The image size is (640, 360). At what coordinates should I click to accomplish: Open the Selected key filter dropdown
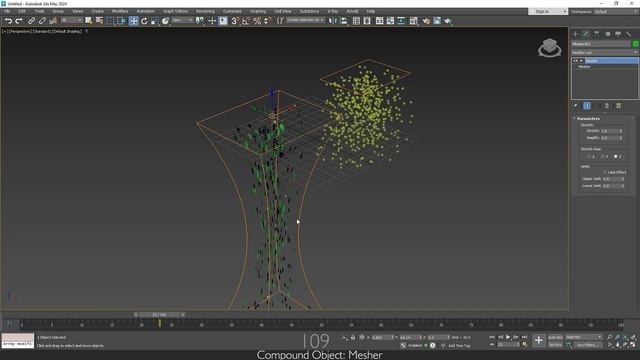(x=583, y=337)
